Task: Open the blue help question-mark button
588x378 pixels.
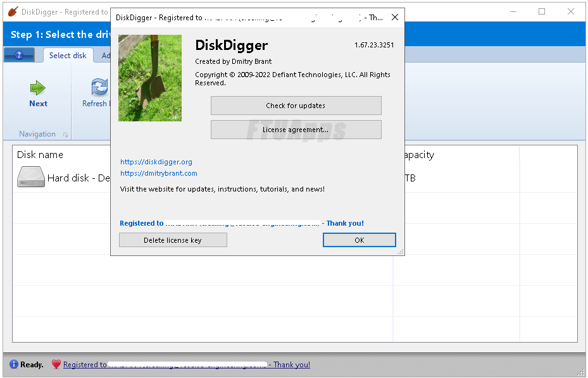Action: pos(19,55)
